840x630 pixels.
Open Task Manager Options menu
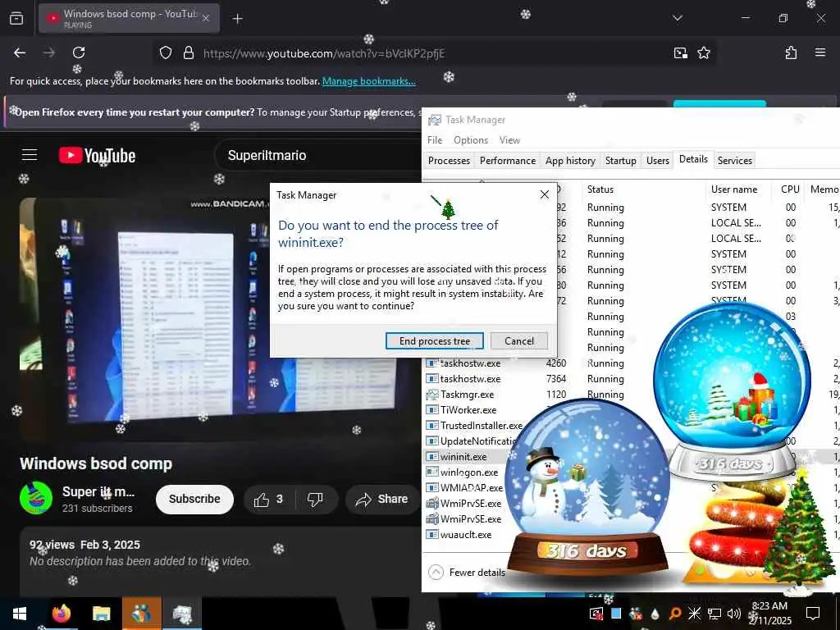[471, 139]
